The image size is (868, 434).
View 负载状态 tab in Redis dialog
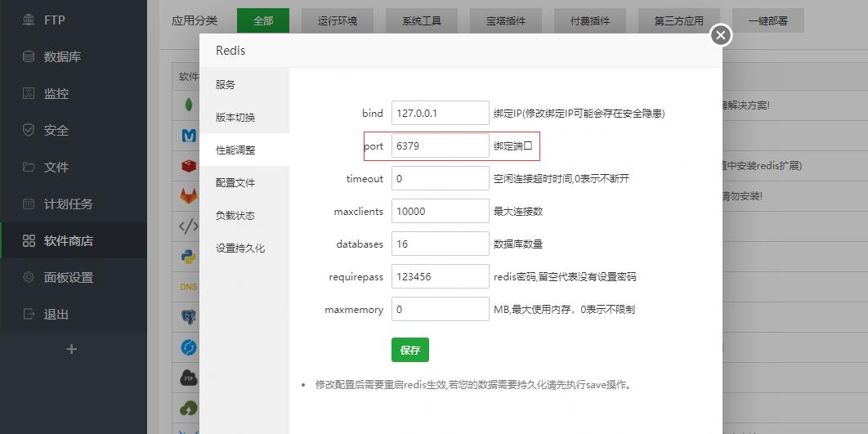[x=244, y=215]
